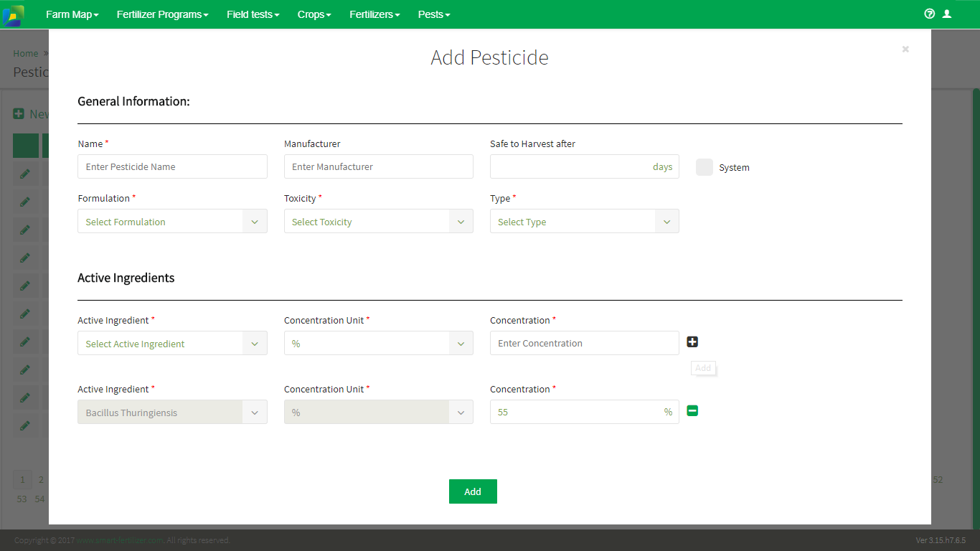
Task: Go to page 54 in pagination
Action: pos(40,499)
